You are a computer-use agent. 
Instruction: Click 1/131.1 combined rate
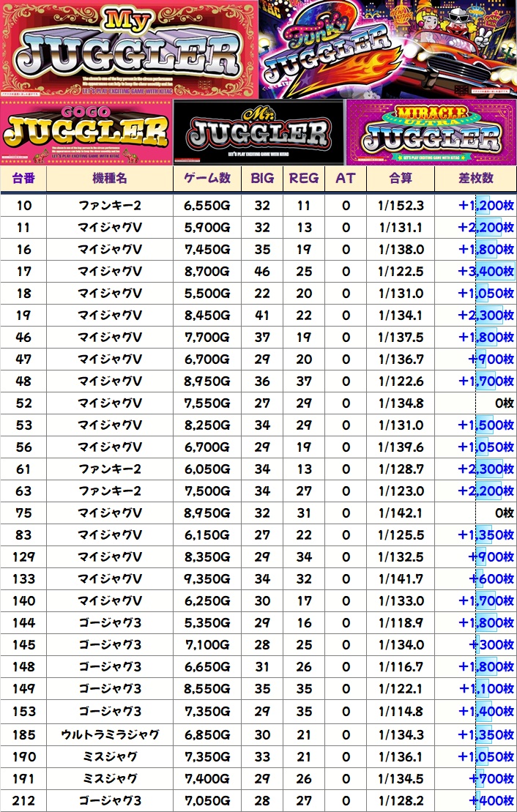(401, 227)
